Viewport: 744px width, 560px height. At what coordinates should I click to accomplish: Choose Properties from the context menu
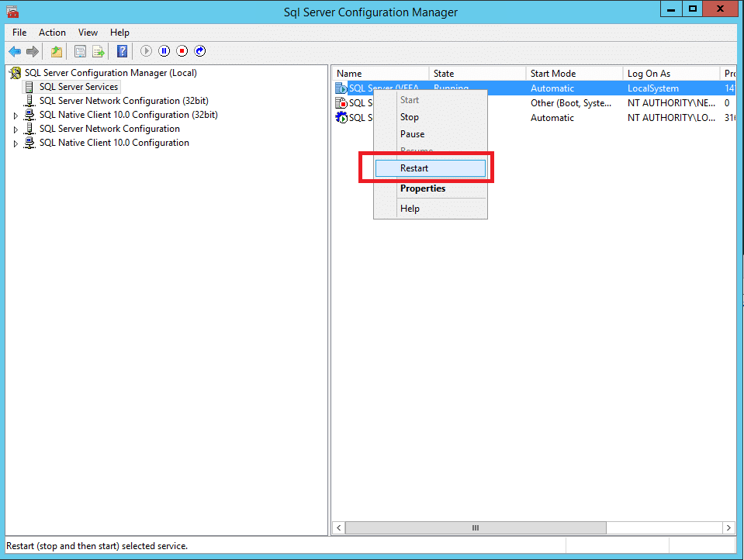pos(431,188)
